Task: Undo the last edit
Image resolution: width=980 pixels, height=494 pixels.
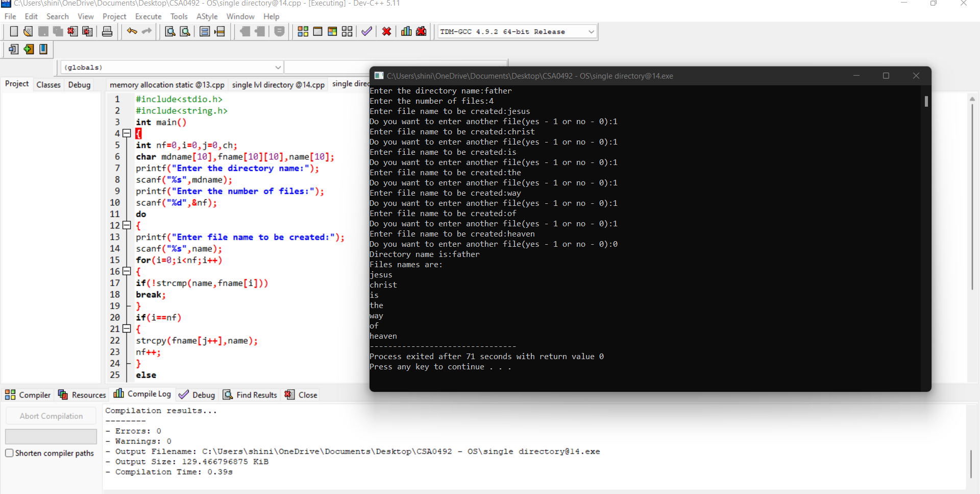Action: (132, 31)
